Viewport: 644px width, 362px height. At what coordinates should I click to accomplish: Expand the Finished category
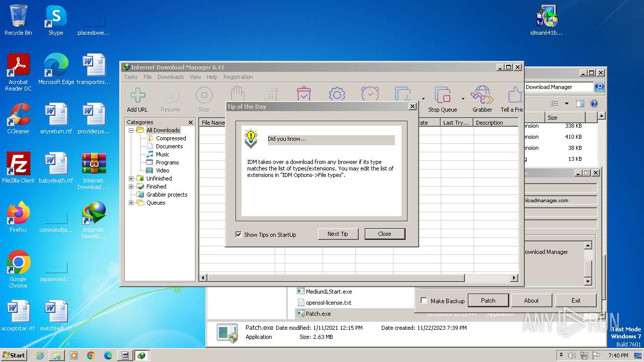coord(131,187)
